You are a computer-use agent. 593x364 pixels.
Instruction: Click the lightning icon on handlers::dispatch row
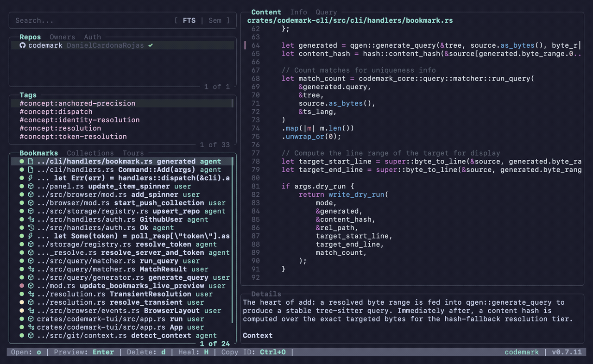(31, 178)
